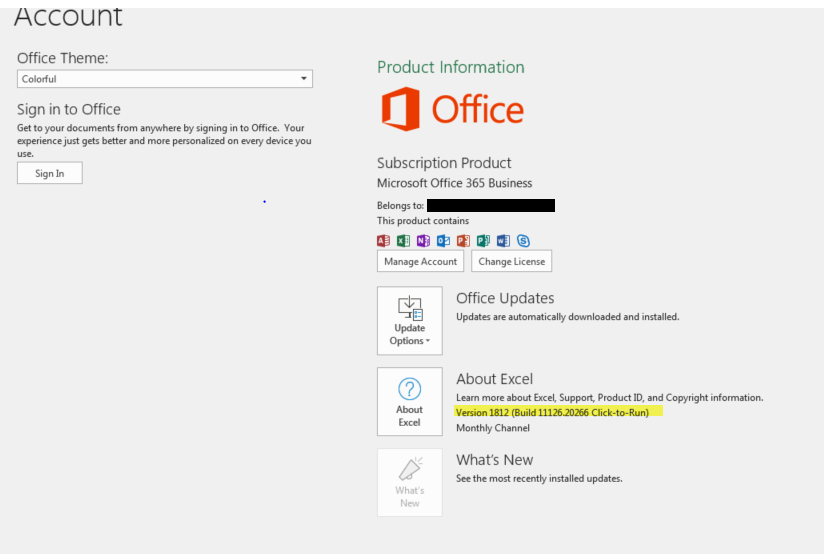Click the What's New heading

pyautogui.click(x=495, y=459)
